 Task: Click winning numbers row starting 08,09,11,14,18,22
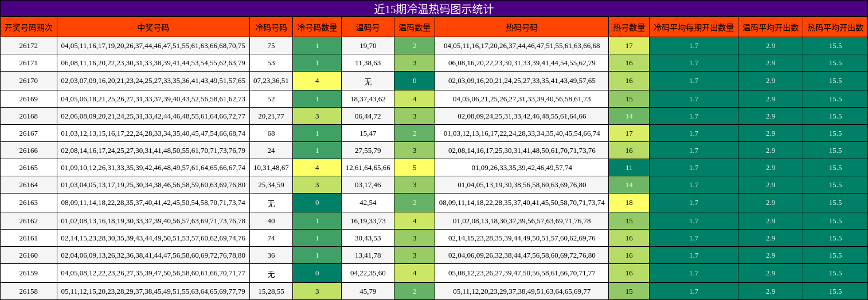coord(153,203)
